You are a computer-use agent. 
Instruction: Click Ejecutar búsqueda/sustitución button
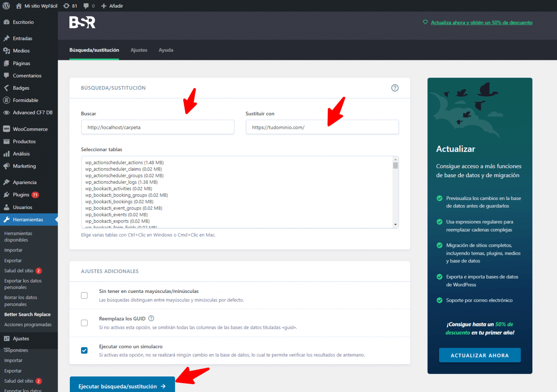[x=122, y=384]
